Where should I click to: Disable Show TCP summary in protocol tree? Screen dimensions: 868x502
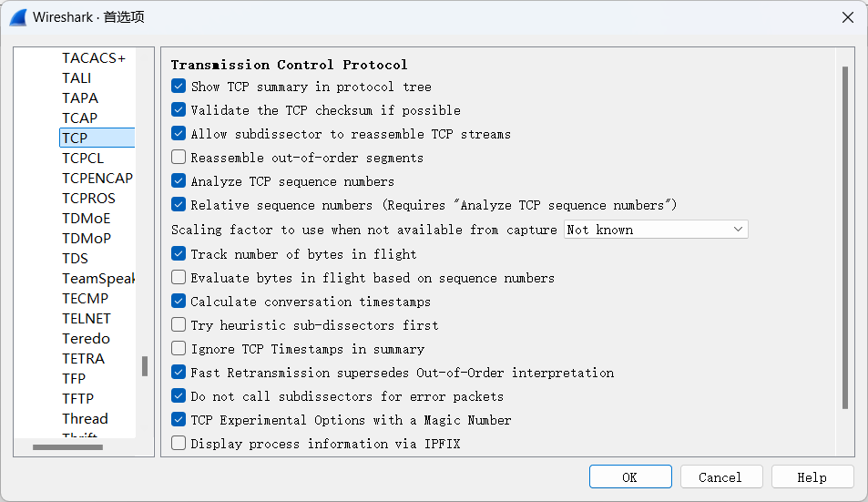(x=179, y=87)
